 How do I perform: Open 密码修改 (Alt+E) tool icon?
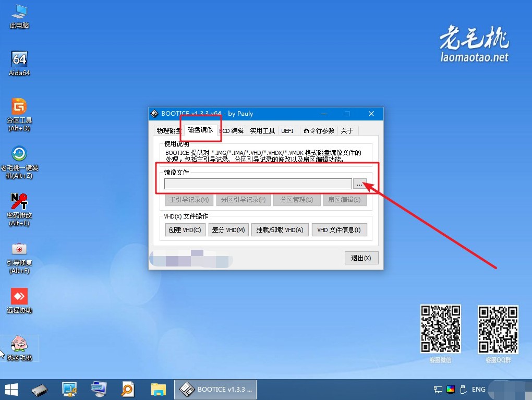pyautogui.click(x=19, y=210)
